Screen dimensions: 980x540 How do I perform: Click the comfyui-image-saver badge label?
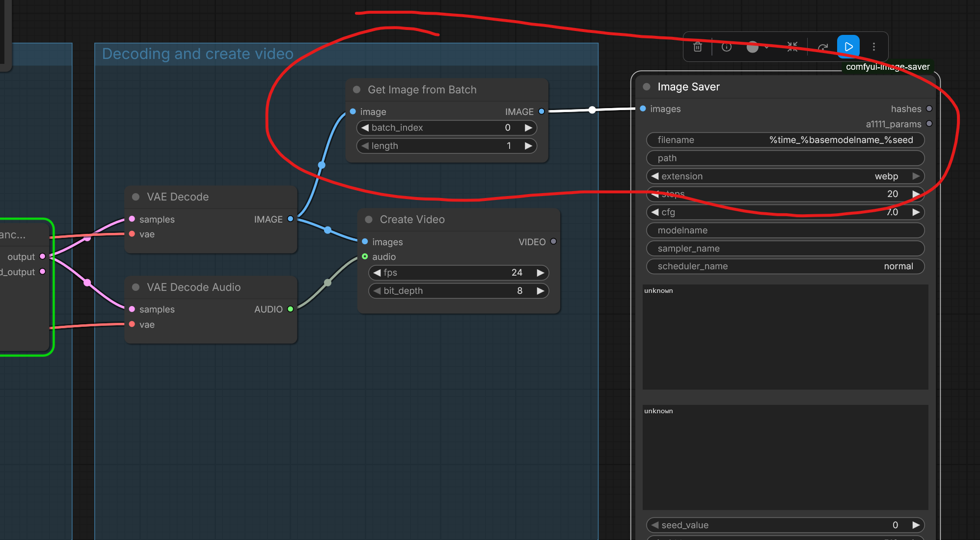pos(887,67)
